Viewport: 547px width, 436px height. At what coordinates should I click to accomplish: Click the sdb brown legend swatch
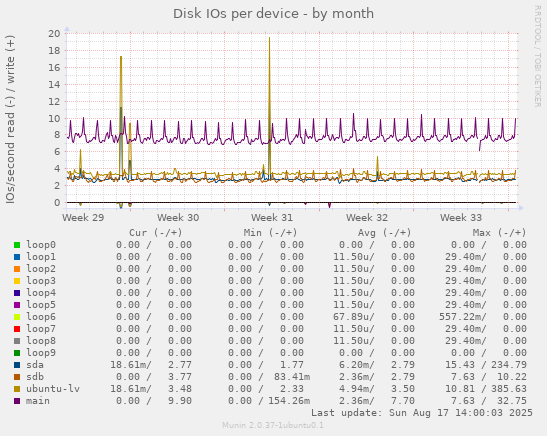click(x=17, y=377)
